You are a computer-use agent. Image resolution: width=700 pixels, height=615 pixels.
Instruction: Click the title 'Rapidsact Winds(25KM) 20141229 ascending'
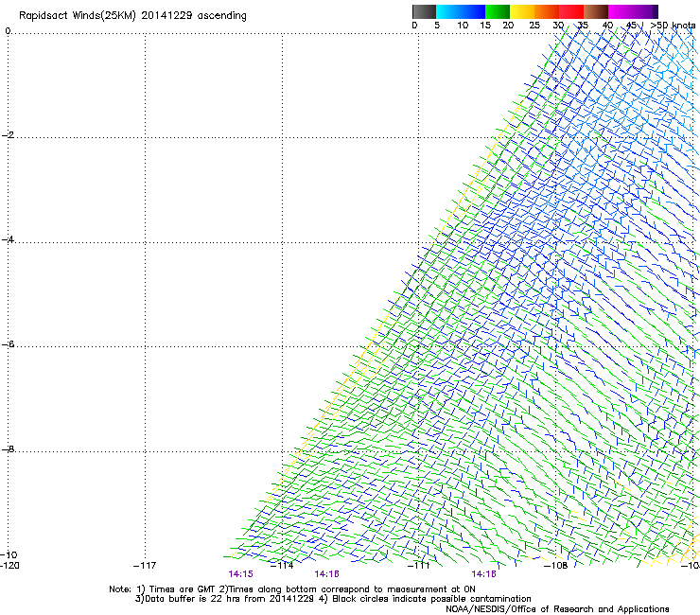click(132, 16)
